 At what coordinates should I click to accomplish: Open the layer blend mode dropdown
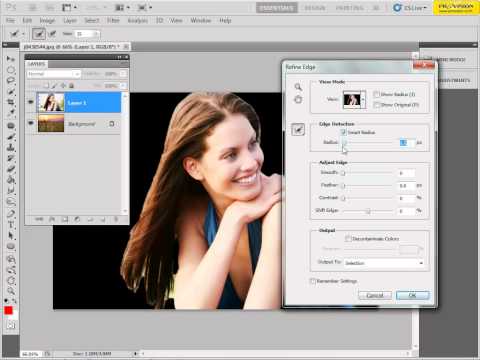pyautogui.click(x=53, y=74)
